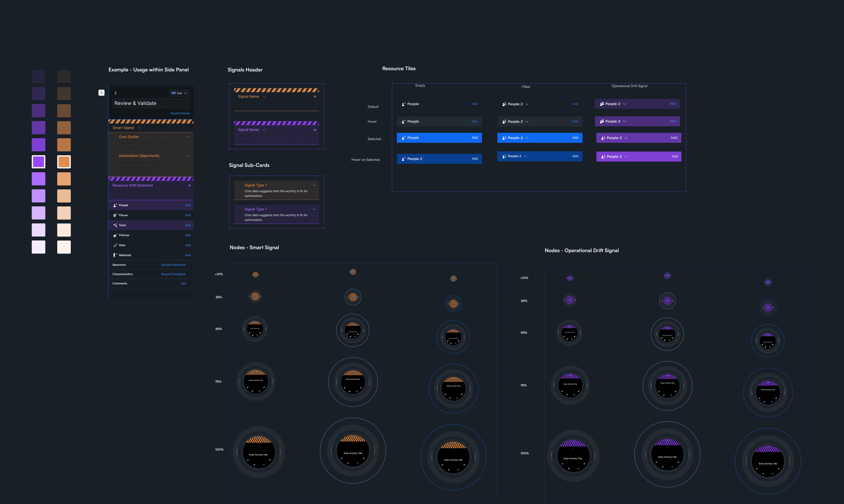
Task: Open the Task type dropdown
Action: coord(179,93)
